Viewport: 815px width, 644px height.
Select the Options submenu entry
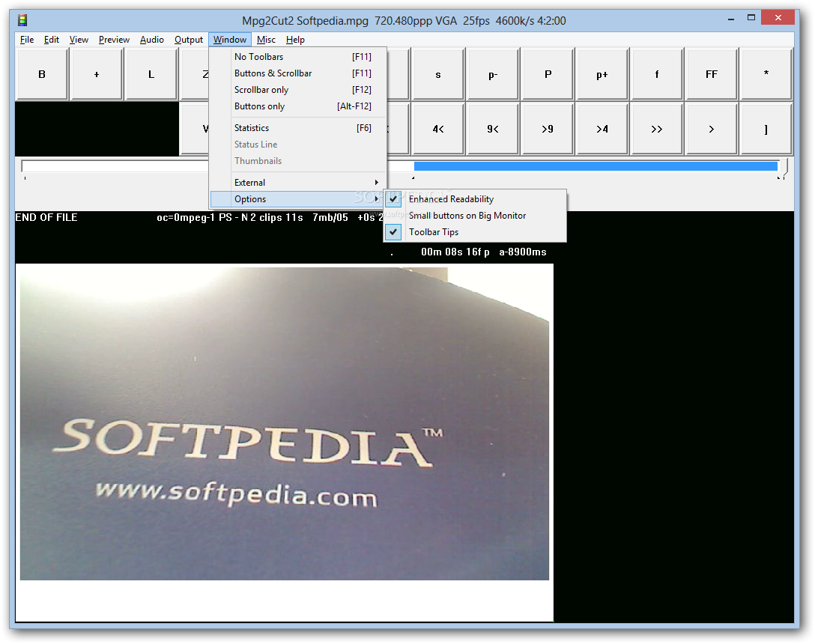pyautogui.click(x=298, y=199)
